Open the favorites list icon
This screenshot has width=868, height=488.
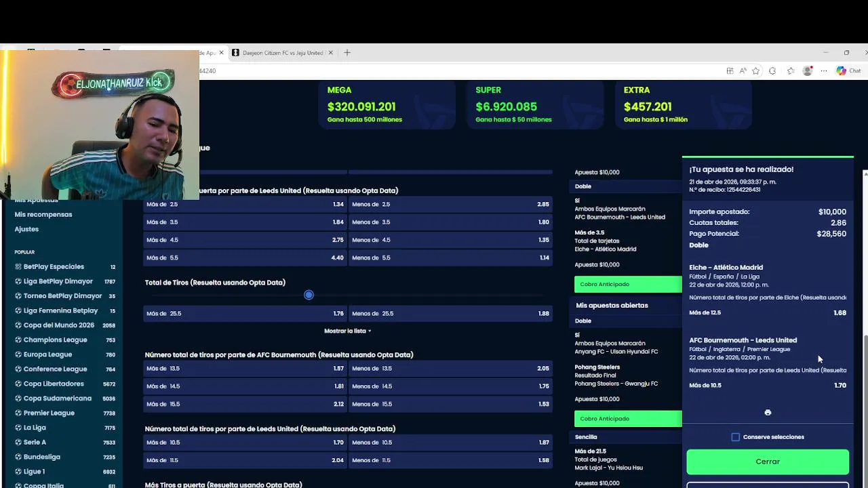(x=791, y=70)
